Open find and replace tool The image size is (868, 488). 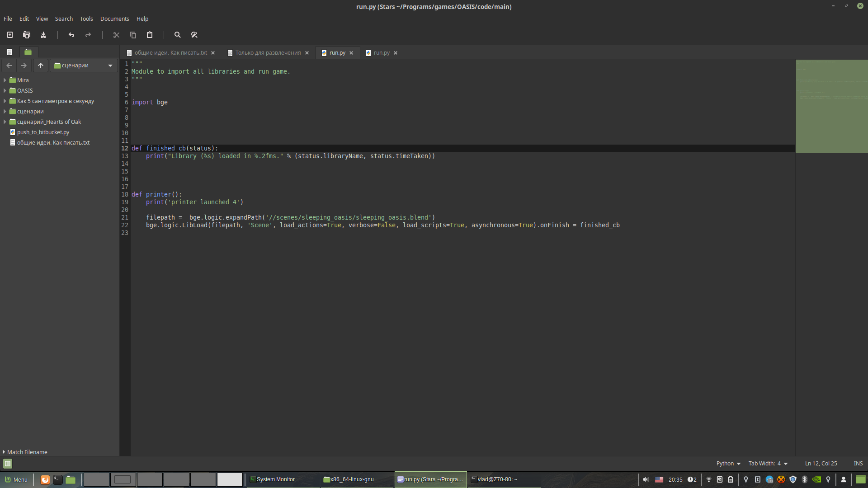pos(194,35)
